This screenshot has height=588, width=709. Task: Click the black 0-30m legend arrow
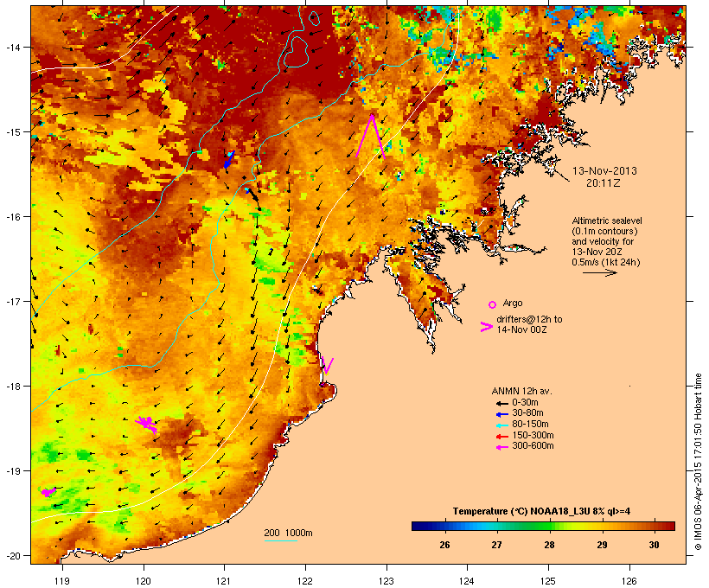[x=501, y=403]
